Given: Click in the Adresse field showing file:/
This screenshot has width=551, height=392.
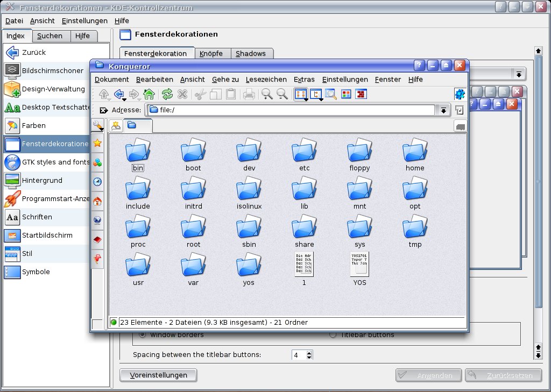Looking at the screenshot, I should (x=291, y=110).
